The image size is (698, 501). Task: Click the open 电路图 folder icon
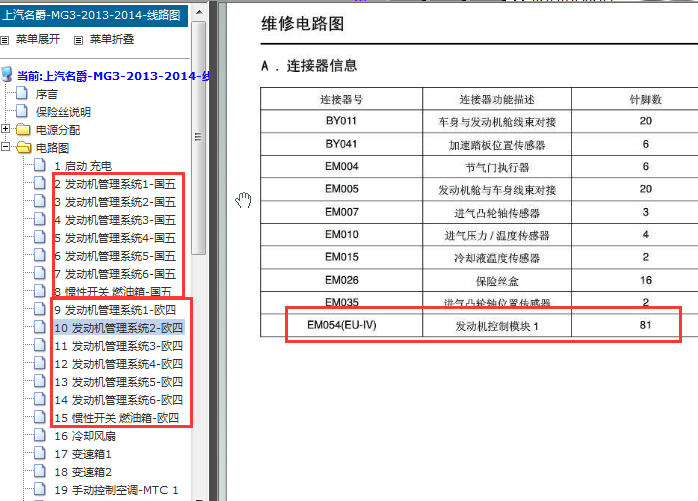tap(24, 147)
